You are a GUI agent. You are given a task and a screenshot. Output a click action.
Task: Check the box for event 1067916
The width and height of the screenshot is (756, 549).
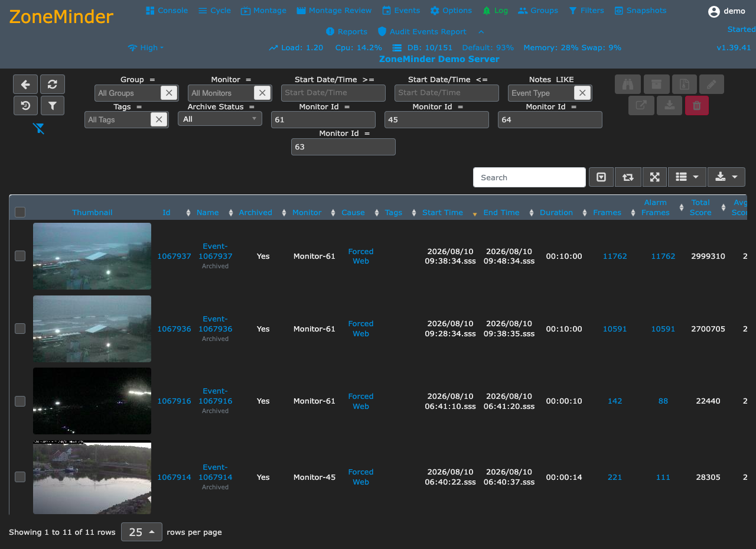[20, 401]
